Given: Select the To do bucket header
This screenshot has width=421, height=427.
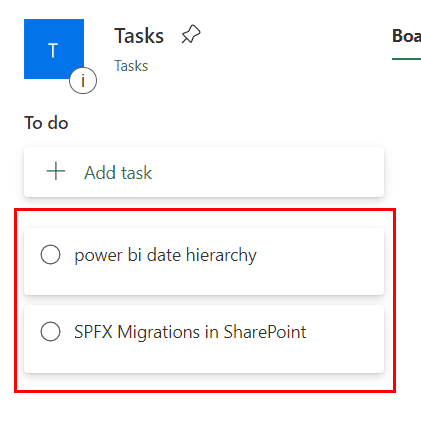Looking at the screenshot, I should (46, 123).
